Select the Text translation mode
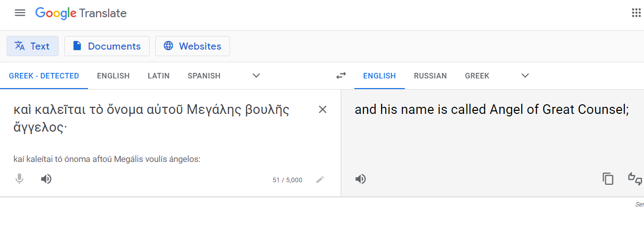The height and width of the screenshot is (246, 644). (x=32, y=46)
